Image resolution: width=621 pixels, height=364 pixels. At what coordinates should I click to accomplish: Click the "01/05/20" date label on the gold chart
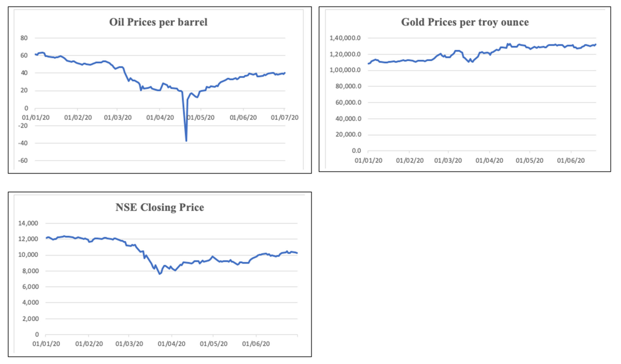click(530, 160)
